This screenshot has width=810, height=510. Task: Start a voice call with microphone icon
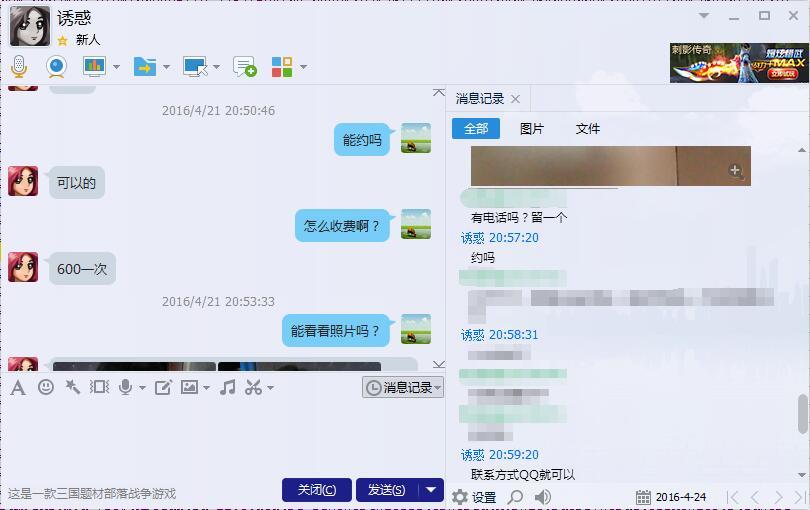coord(19,66)
